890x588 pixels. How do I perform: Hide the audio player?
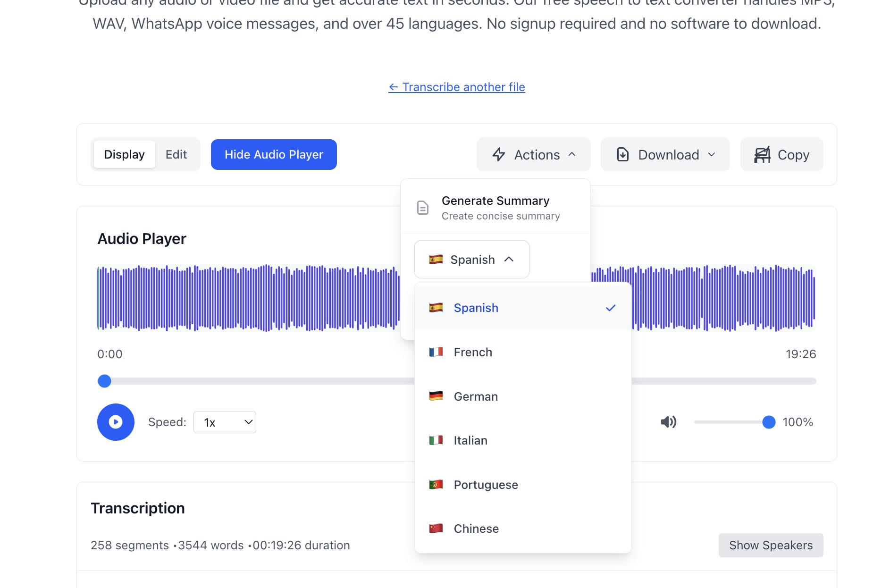click(273, 154)
